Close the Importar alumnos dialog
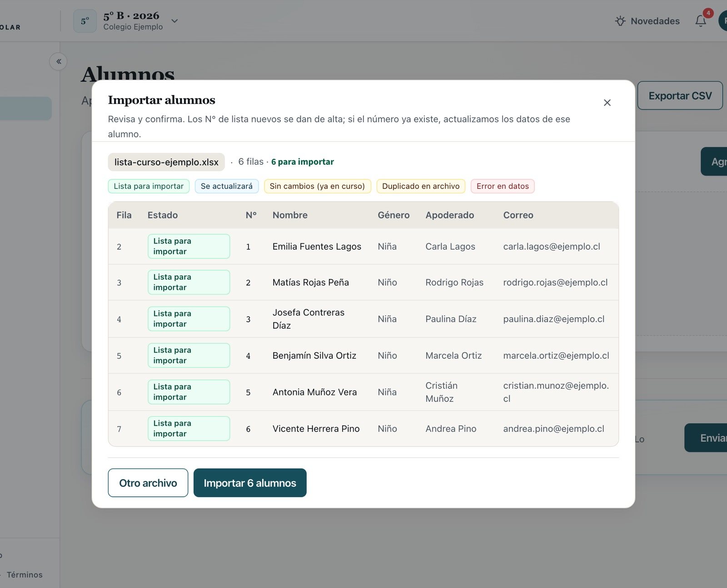The image size is (727, 588). click(607, 103)
